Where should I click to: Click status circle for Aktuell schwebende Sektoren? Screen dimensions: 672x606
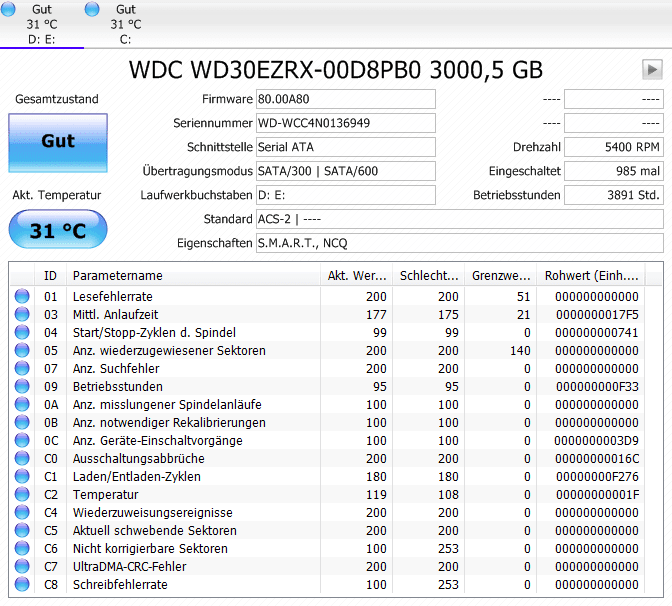point(22,530)
